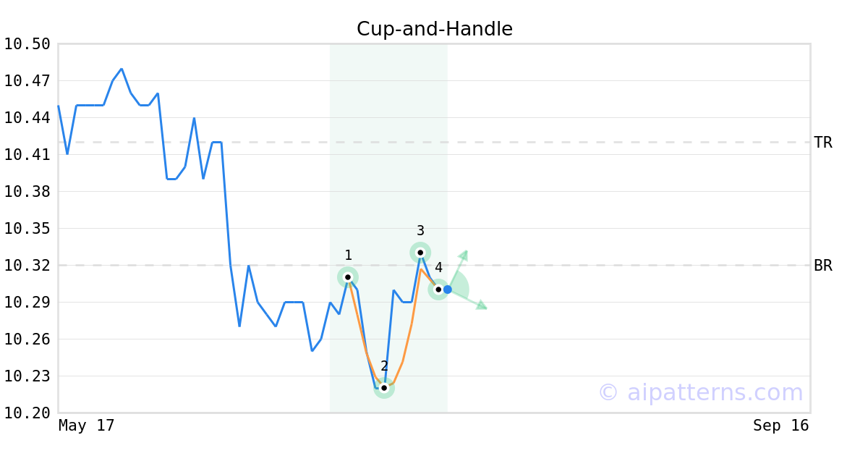Click the May 17 start date label
Viewport: 868px width, 456px height.
click(x=86, y=426)
